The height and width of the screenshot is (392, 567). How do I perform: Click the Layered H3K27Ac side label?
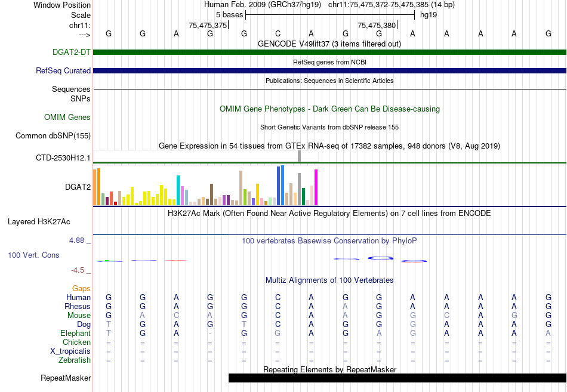click(x=39, y=222)
